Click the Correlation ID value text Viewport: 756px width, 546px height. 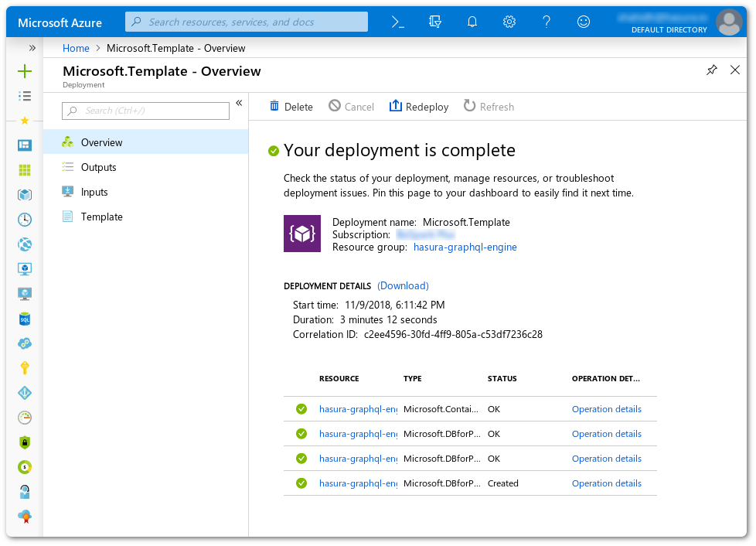click(x=453, y=334)
